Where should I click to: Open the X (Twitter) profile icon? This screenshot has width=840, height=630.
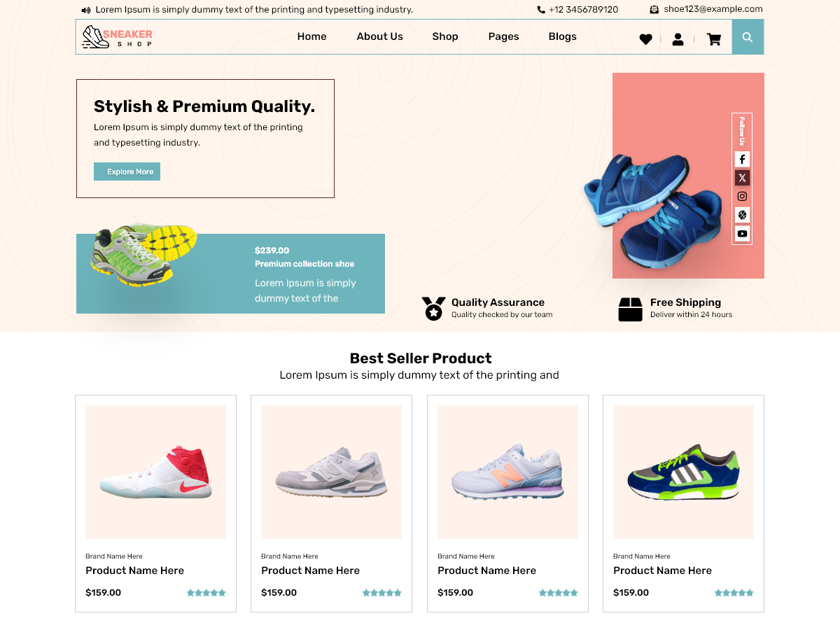point(742,177)
